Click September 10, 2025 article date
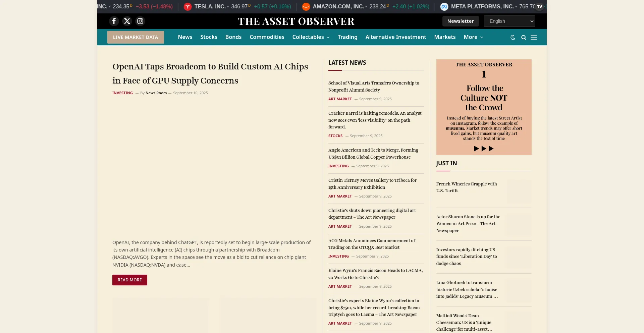The image size is (644, 333). pos(191,93)
